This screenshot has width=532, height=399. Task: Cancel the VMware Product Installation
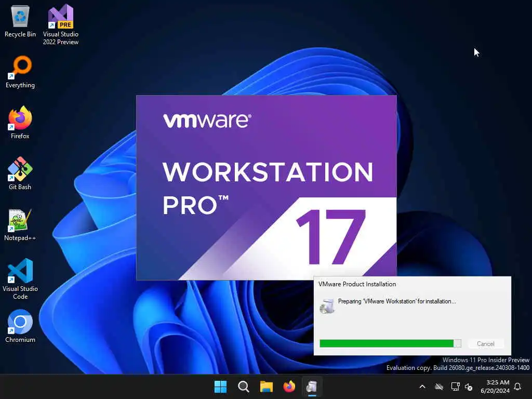[x=486, y=344]
